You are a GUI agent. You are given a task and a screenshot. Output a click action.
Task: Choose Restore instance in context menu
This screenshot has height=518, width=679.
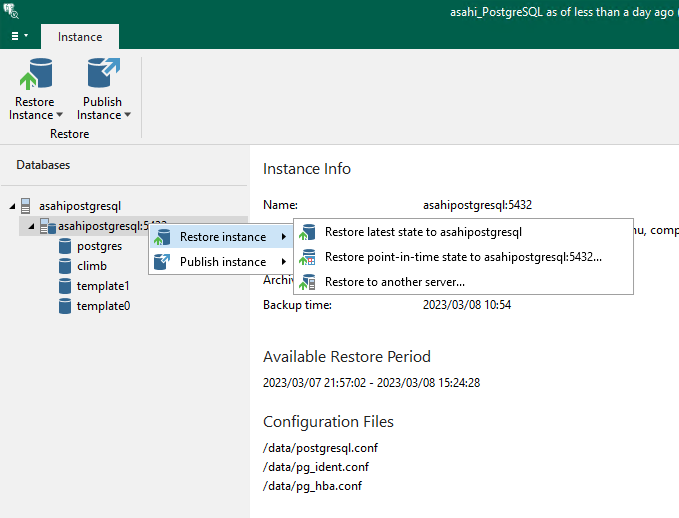click(221, 236)
